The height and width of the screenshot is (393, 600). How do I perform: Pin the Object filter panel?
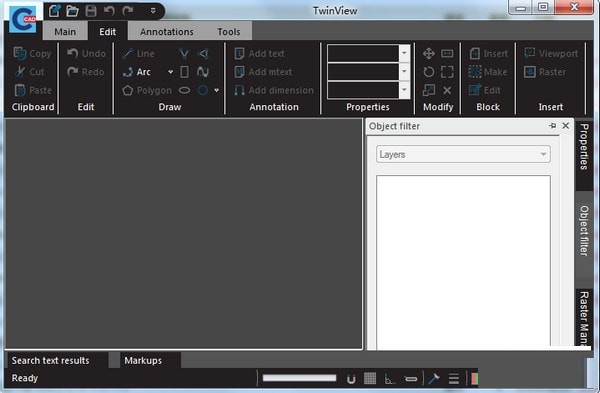click(552, 126)
